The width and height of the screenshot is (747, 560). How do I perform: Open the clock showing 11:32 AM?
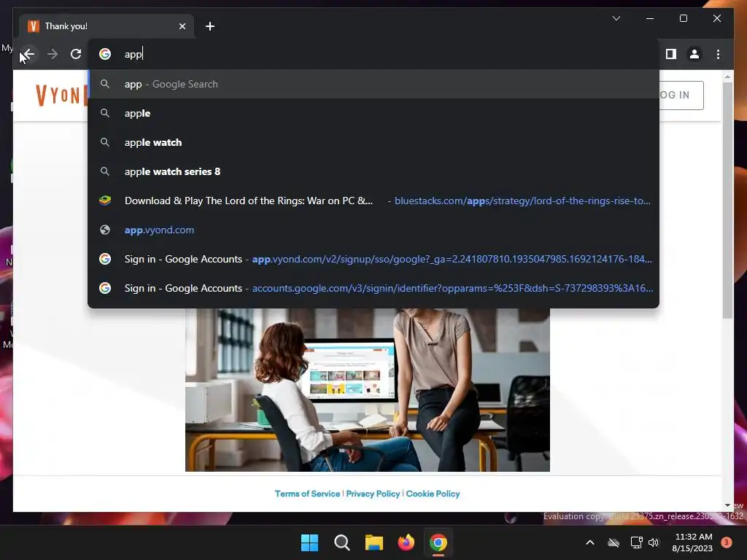point(692,542)
